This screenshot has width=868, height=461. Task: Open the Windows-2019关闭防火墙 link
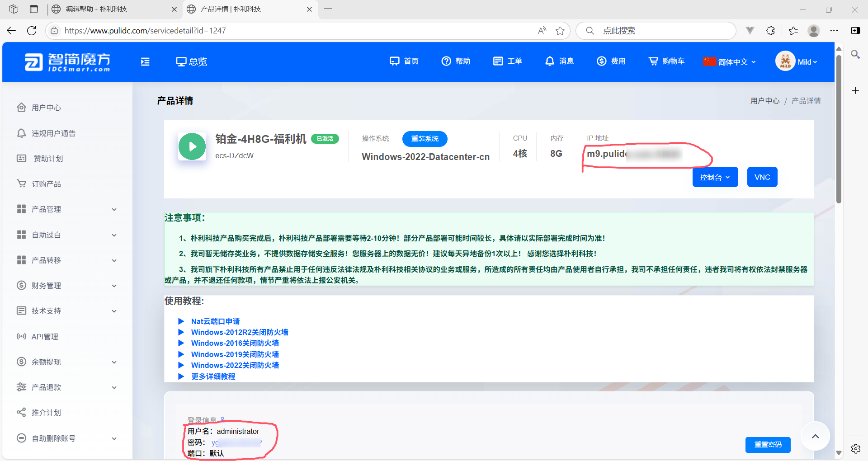(235, 354)
